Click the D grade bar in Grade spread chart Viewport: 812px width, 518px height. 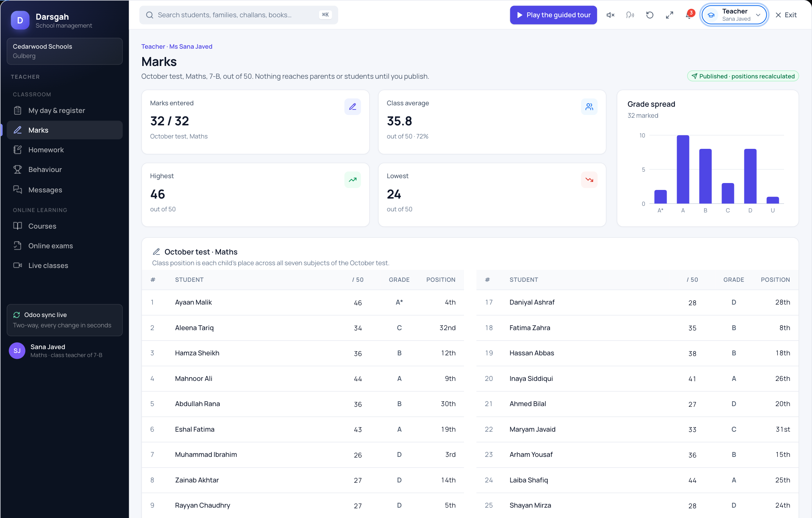click(750, 176)
